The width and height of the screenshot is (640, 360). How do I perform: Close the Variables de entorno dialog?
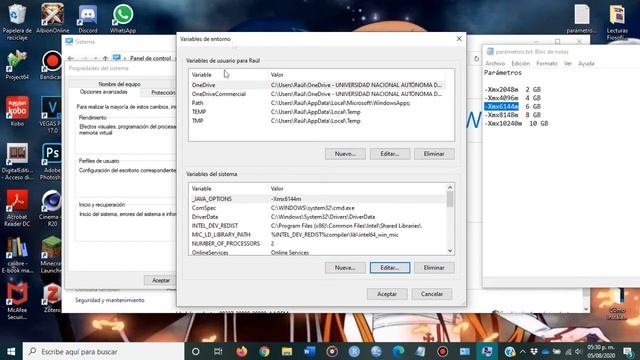coord(459,38)
